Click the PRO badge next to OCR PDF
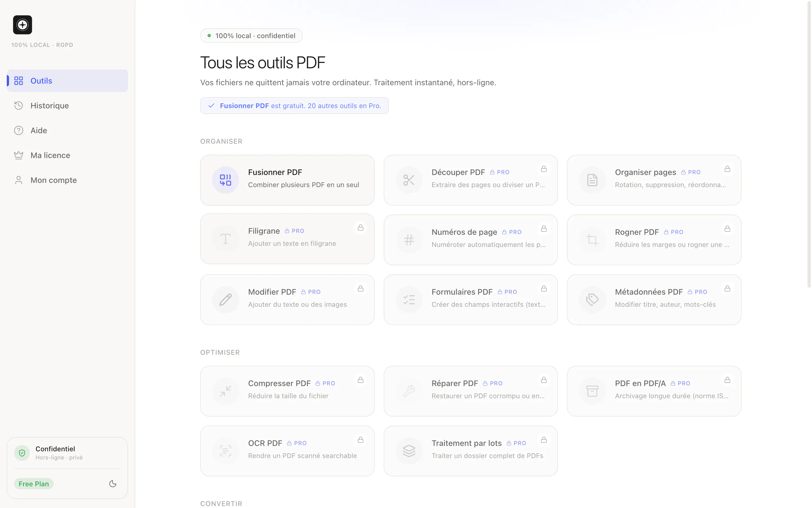This screenshot has height=508, width=812. point(297,443)
